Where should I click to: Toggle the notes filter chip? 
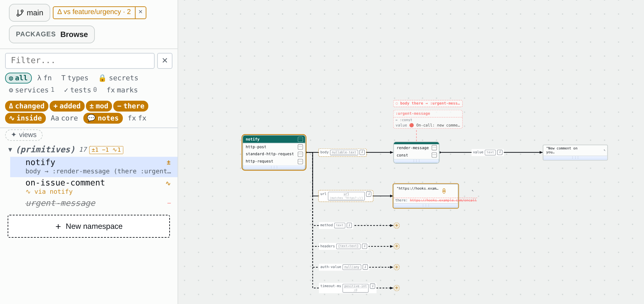click(x=103, y=118)
